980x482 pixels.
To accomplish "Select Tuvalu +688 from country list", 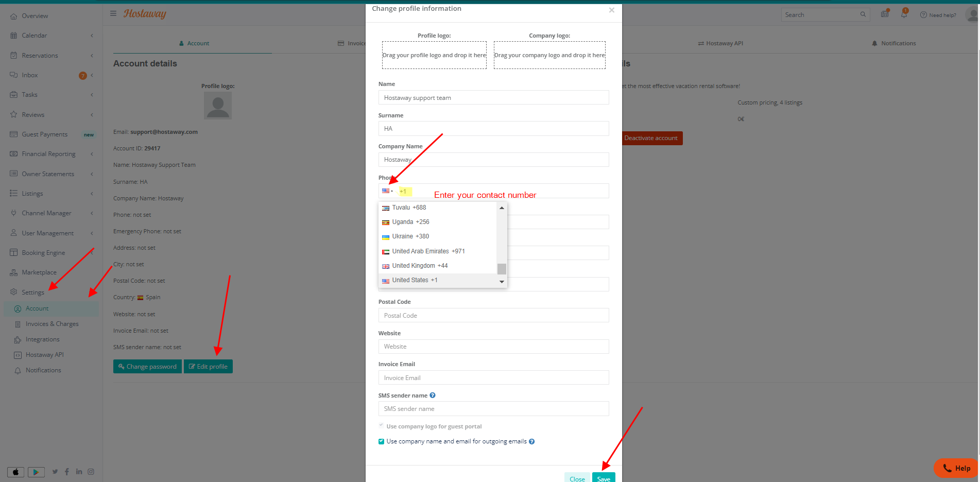I will tap(438, 208).
